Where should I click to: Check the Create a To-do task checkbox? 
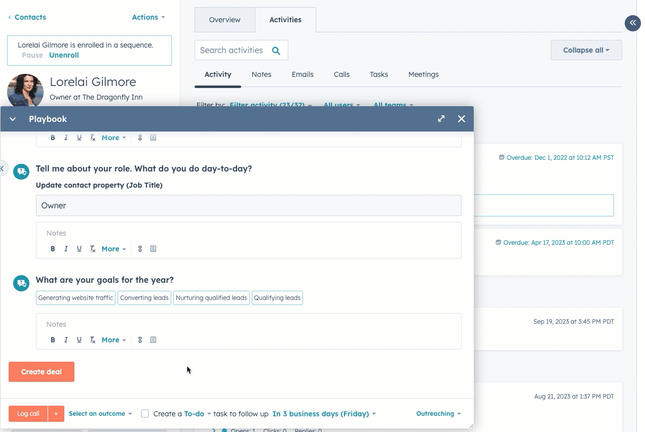[146, 413]
